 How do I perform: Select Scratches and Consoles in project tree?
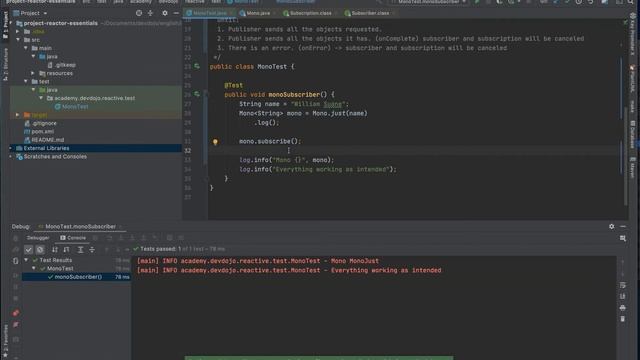tap(51, 157)
